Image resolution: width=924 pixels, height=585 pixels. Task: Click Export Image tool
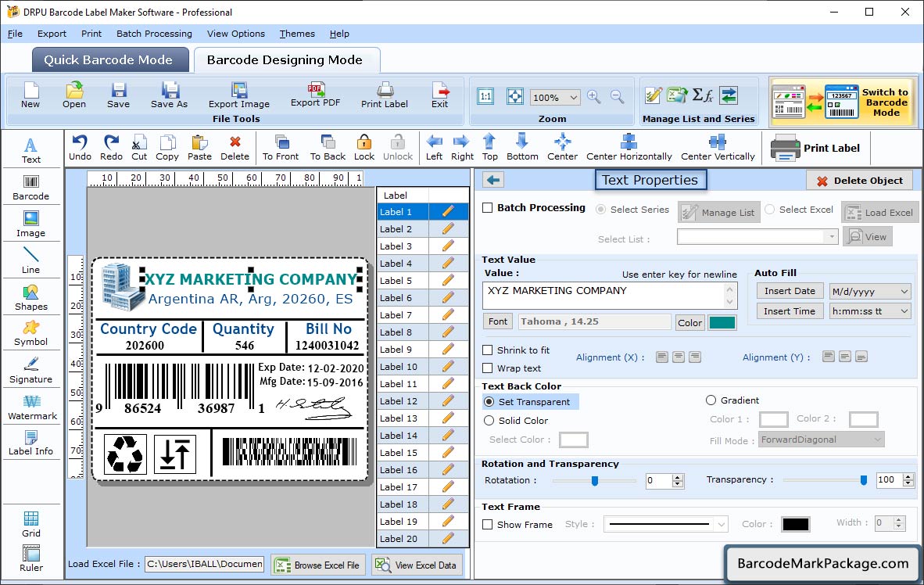pos(238,95)
